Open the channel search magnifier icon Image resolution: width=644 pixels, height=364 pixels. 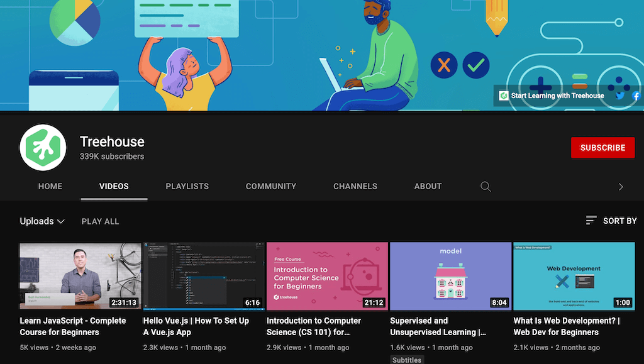(486, 187)
